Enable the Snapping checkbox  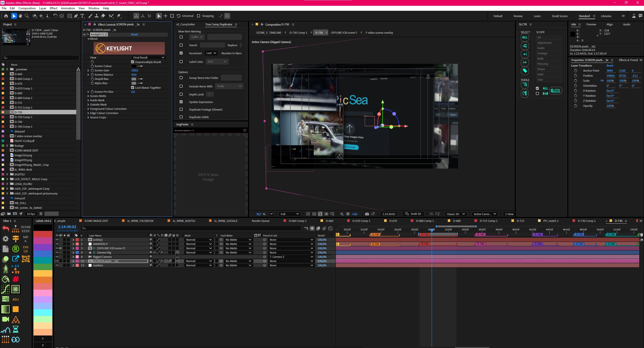(x=198, y=16)
